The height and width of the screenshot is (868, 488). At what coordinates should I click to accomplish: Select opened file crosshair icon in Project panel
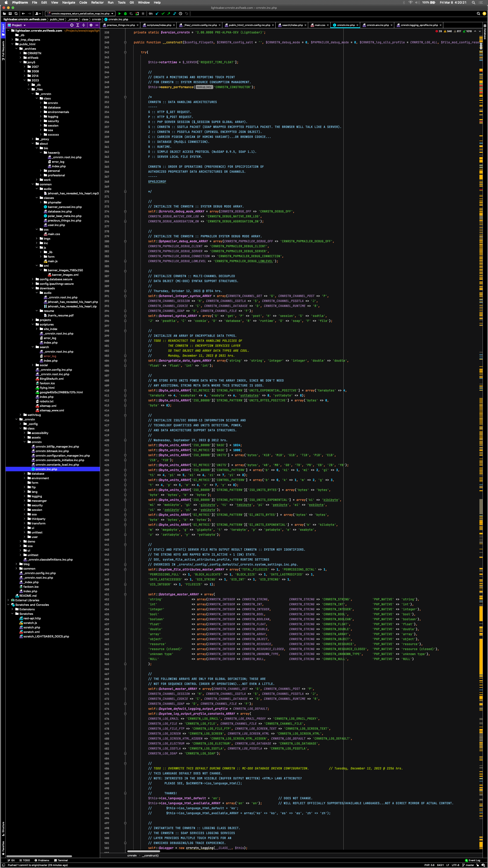pyautogui.click(x=72, y=25)
